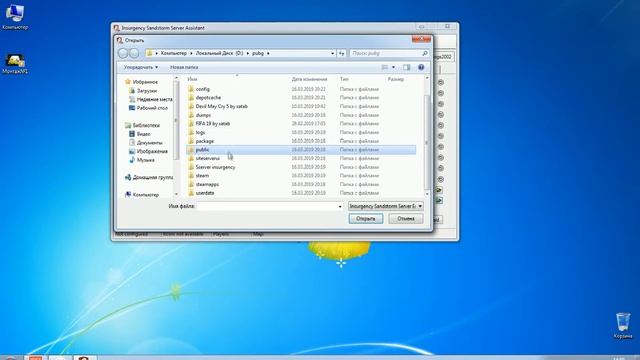
Task: Click the Forward navigation arrow
Action: tap(133, 53)
